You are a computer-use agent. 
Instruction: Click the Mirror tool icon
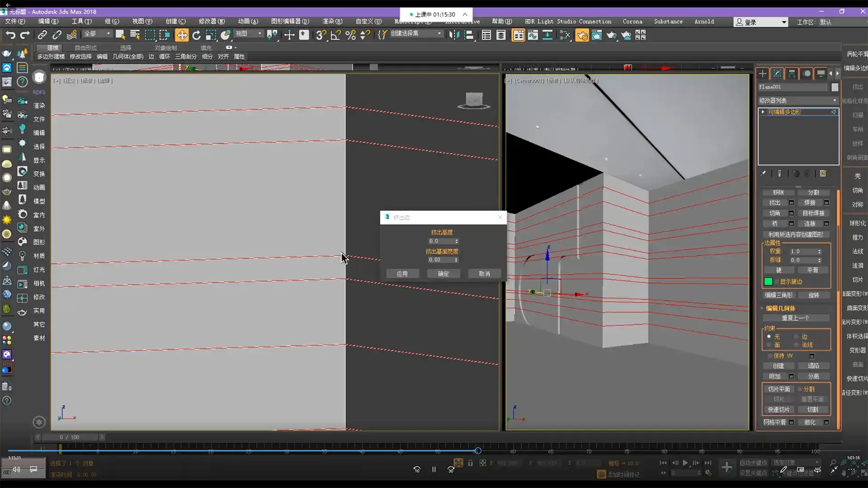[x=454, y=35]
